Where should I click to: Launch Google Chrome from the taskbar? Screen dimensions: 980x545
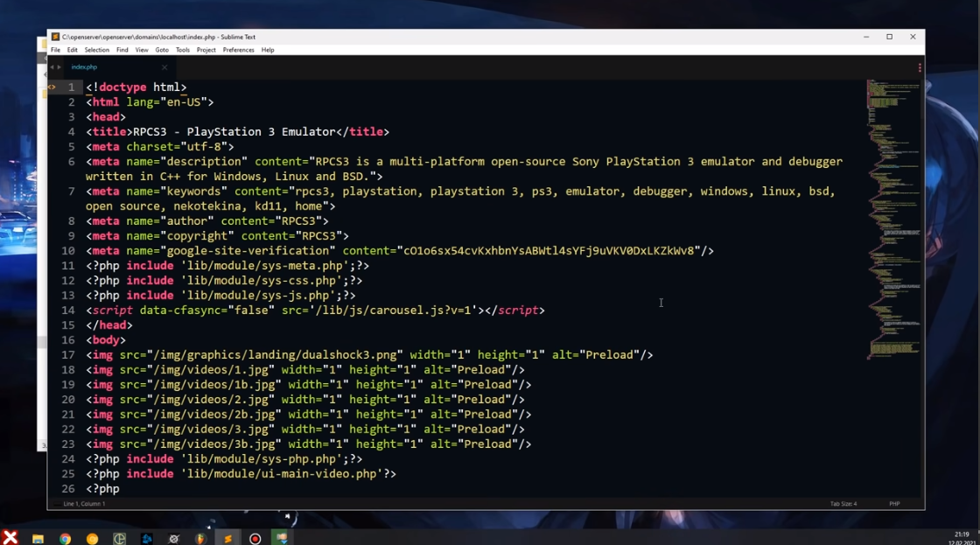[x=65, y=539]
